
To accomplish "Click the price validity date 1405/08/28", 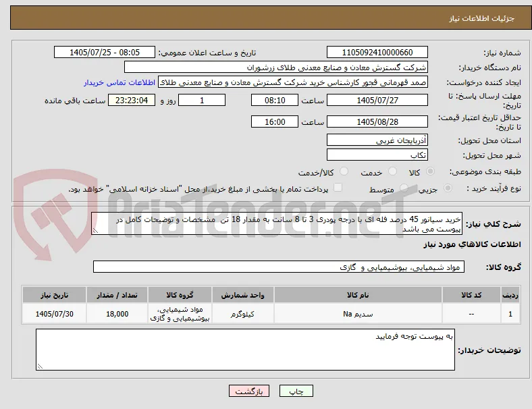I will [377, 121].
